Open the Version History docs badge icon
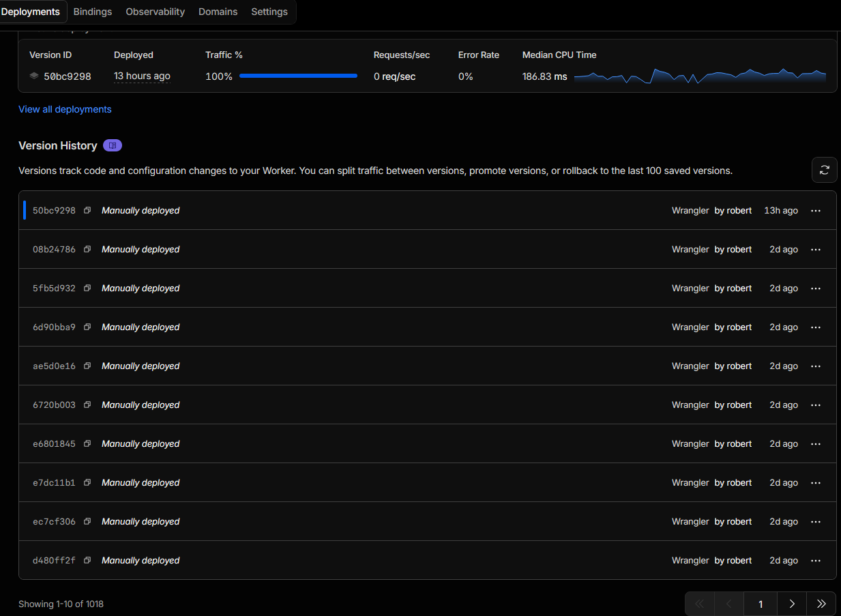841x616 pixels. (x=113, y=145)
